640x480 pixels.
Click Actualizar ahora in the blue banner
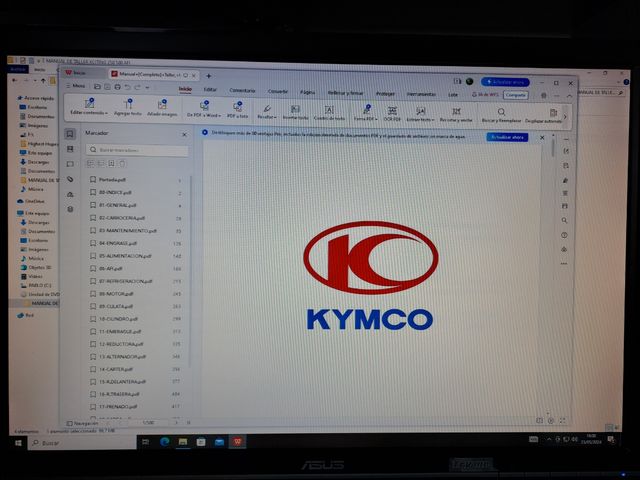[507, 137]
